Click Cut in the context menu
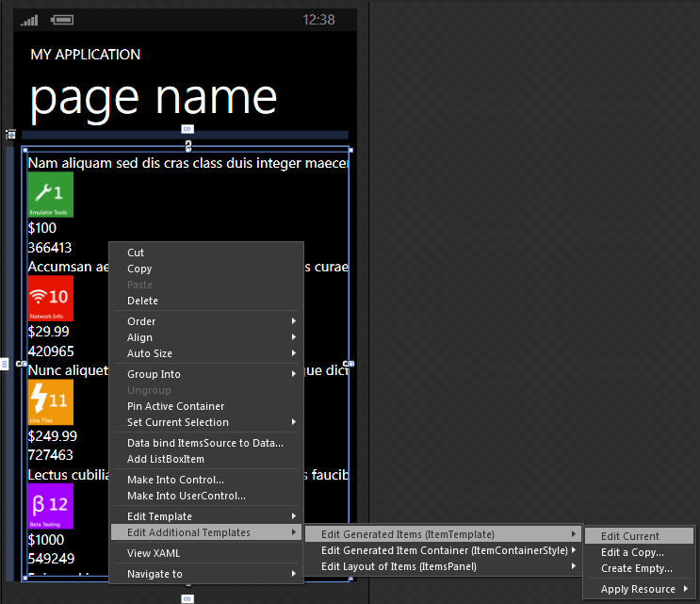This screenshot has height=604, width=700. pyautogui.click(x=136, y=253)
